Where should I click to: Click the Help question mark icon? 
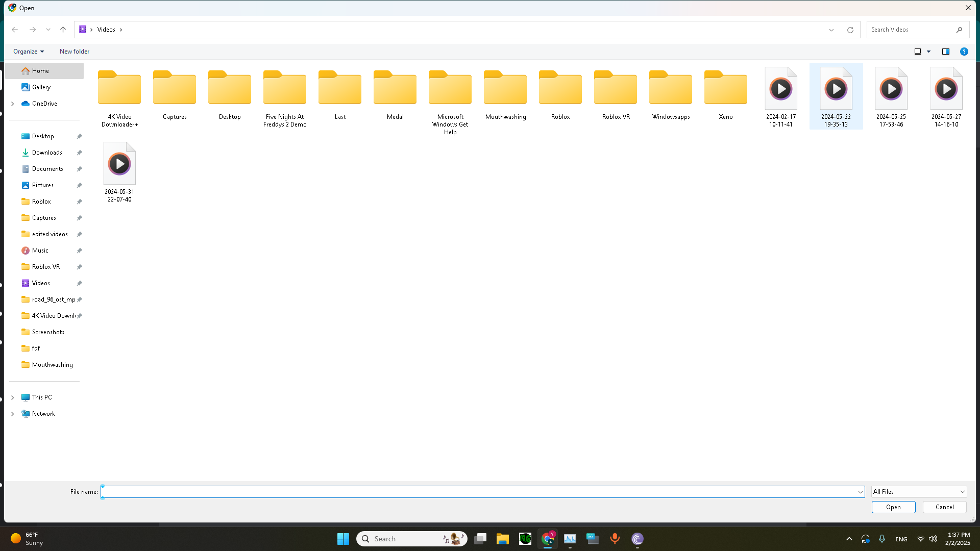pos(964,52)
